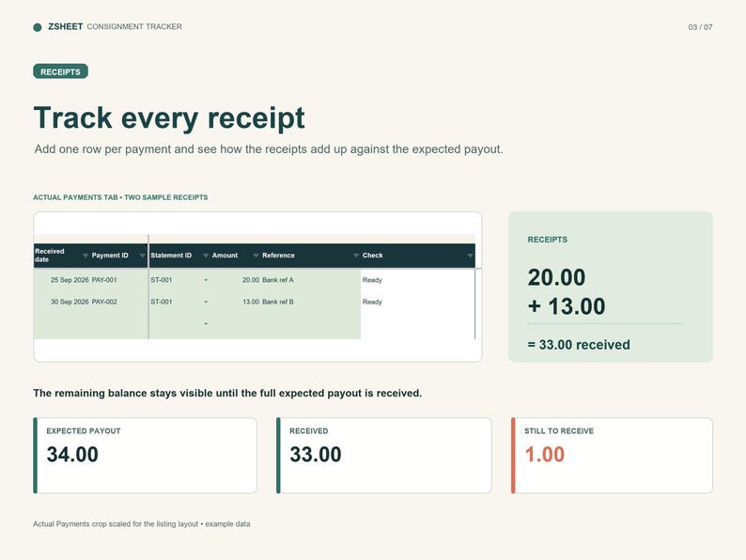Open the Check column filter arrow
746x560 pixels.
click(470, 256)
